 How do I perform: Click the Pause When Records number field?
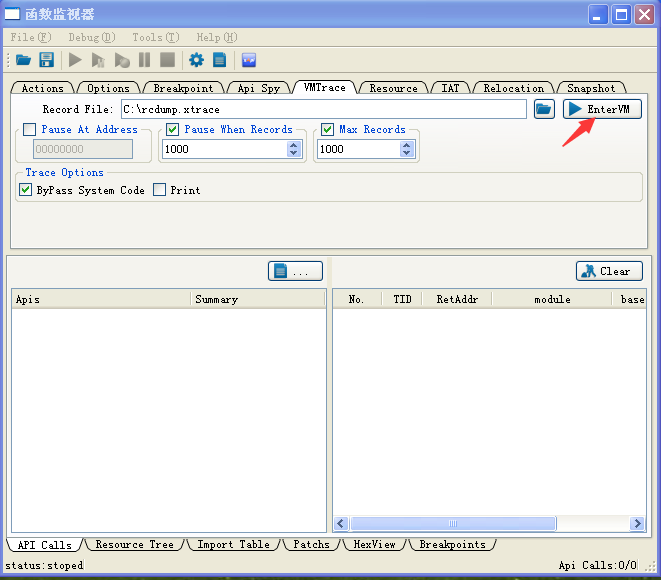pos(225,149)
